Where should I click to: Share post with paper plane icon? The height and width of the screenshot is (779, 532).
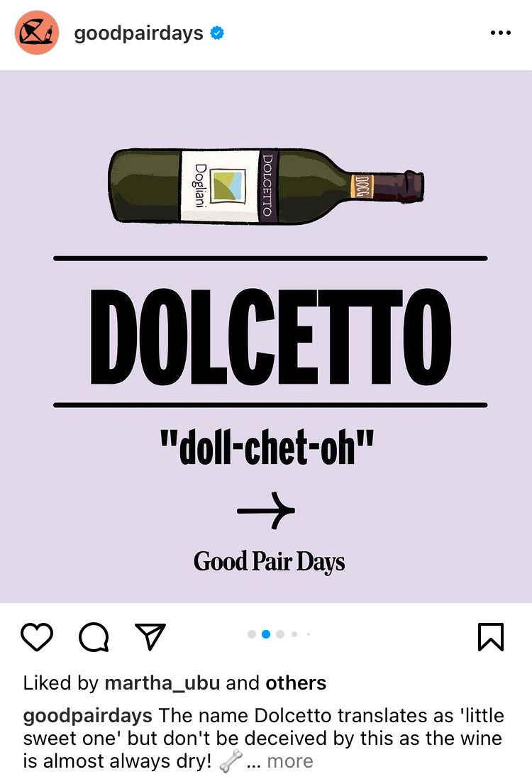tap(150, 636)
